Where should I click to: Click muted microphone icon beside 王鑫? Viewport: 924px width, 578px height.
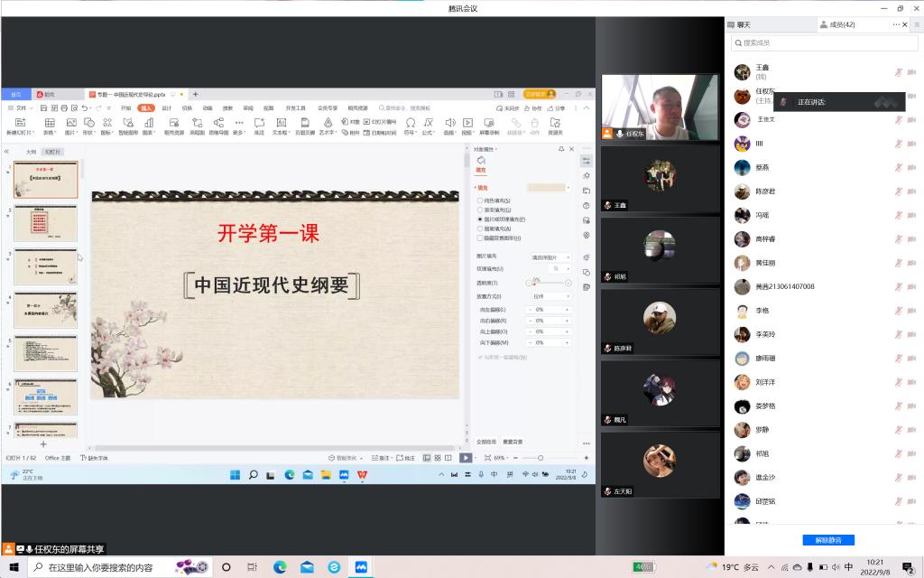tap(899, 72)
